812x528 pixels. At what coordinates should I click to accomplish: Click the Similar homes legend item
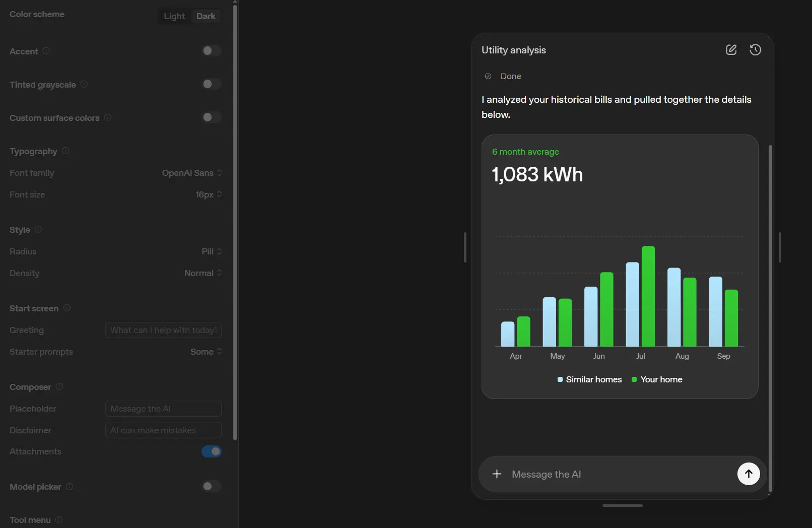pyautogui.click(x=589, y=379)
